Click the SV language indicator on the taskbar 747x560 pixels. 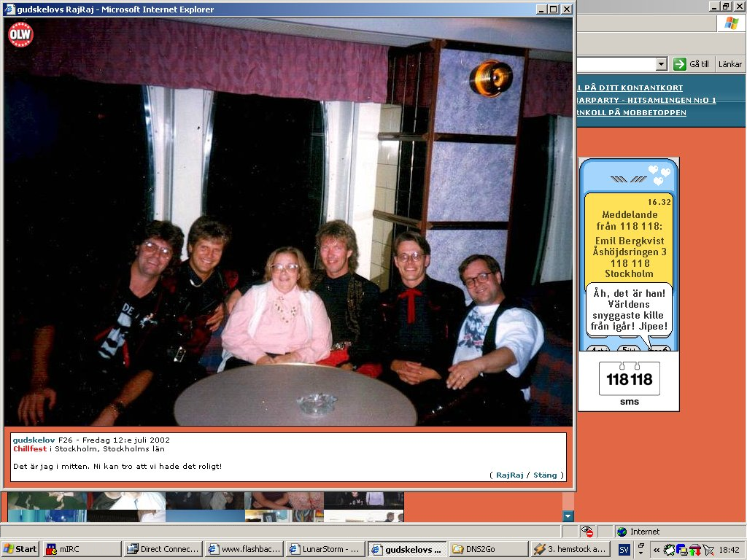point(624,550)
